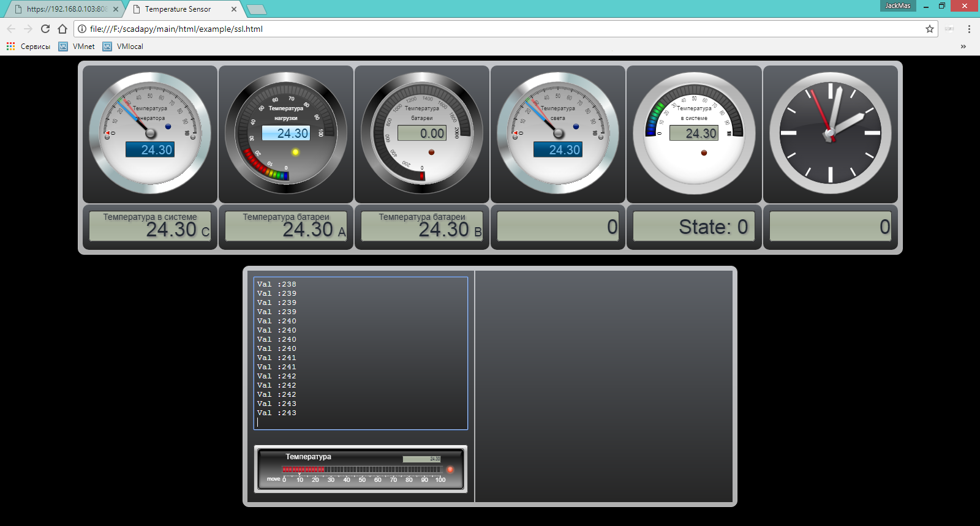
Task: Click the Температура генератора radial gauge
Action: click(150, 133)
